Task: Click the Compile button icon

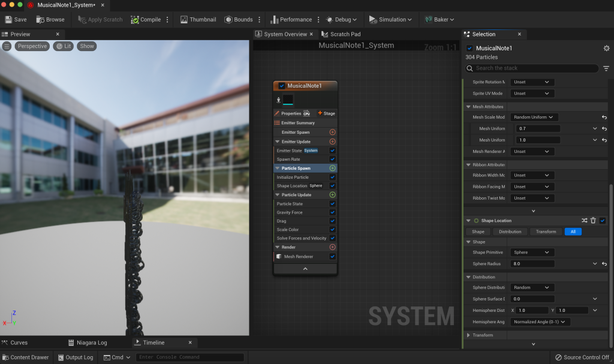Action: [135, 19]
